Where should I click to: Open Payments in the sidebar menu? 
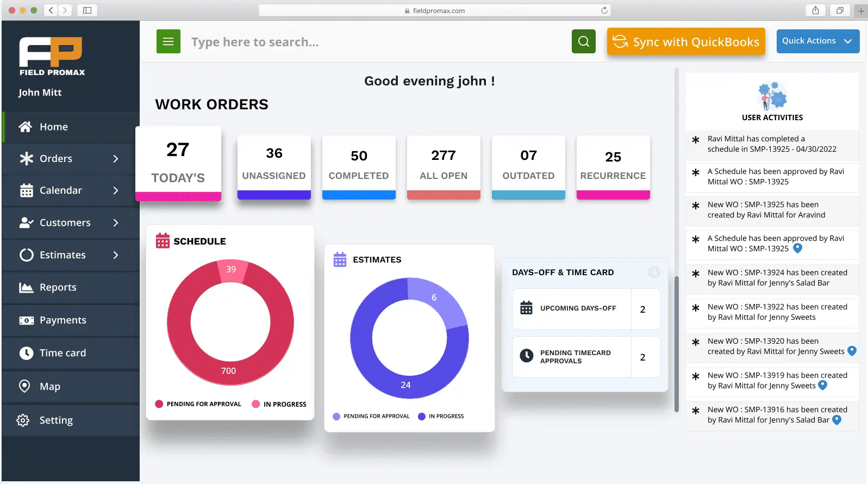tap(71, 320)
